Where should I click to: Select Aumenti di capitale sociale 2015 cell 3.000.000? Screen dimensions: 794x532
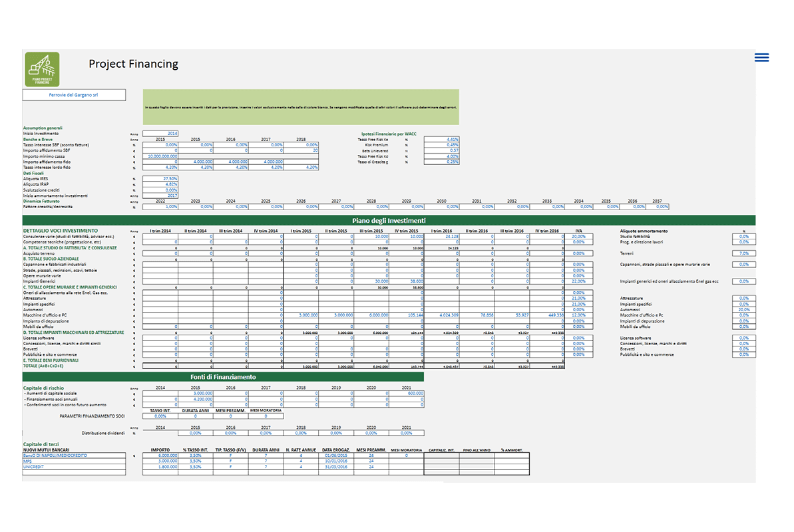click(x=196, y=393)
